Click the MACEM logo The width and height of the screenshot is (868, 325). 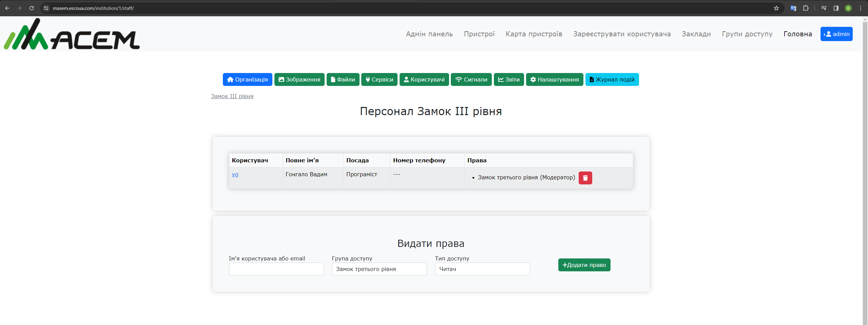[x=72, y=34]
